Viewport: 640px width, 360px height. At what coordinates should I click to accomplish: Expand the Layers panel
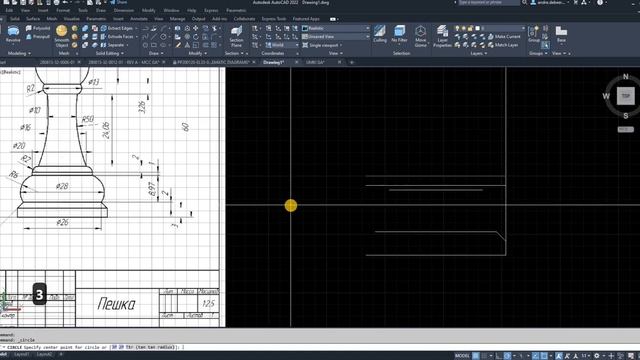coord(478,53)
